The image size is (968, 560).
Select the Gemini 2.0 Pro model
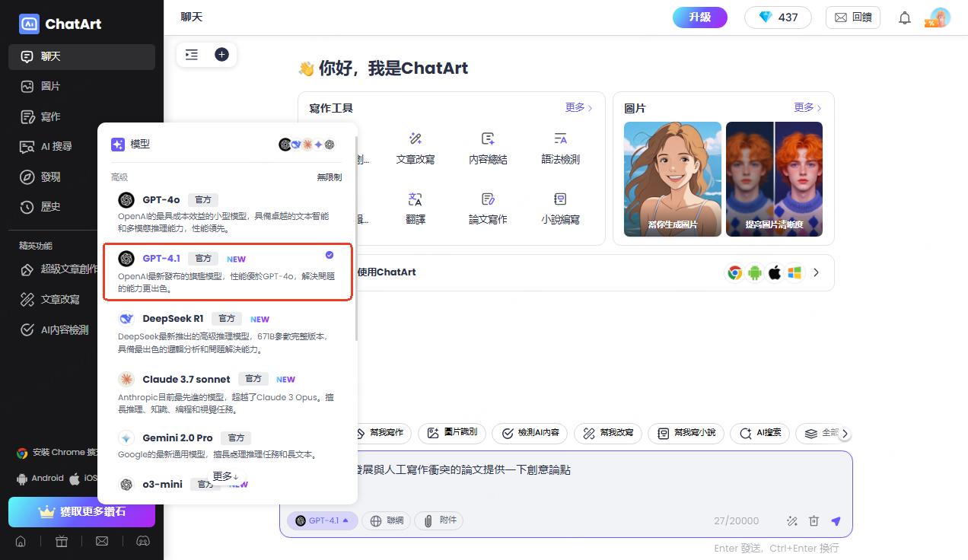[x=228, y=445]
